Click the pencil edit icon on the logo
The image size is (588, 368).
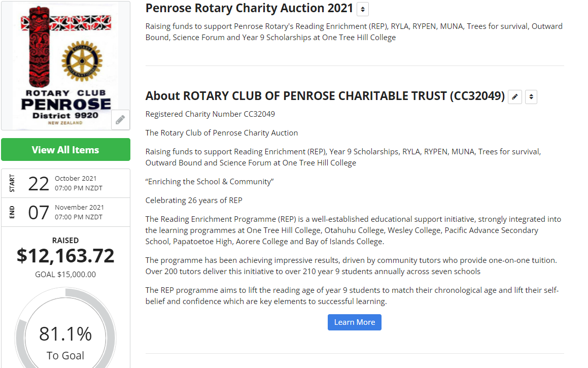120,120
